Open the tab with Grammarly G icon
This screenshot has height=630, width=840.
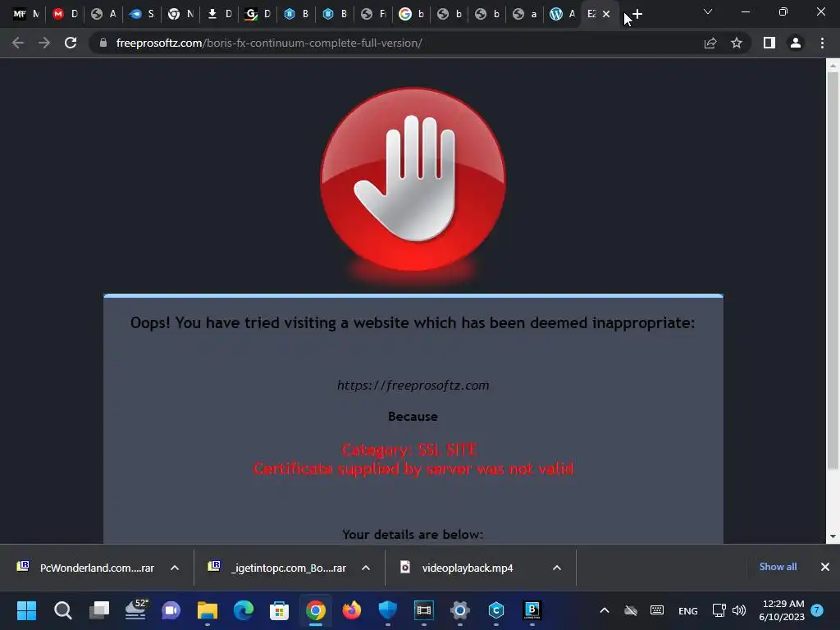pos(258,15)
